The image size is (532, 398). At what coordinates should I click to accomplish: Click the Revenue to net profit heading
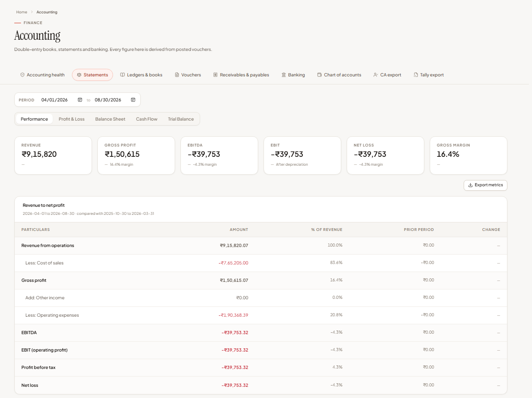point(43,205)
